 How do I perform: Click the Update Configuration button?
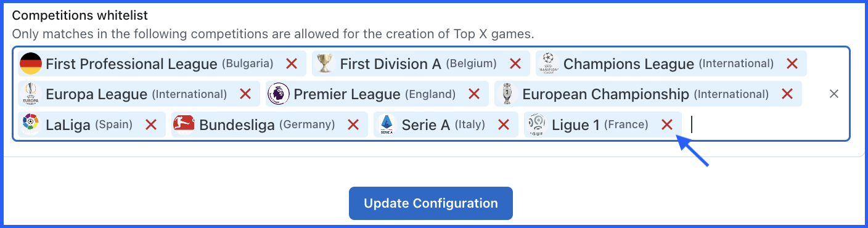coord(431,203)
